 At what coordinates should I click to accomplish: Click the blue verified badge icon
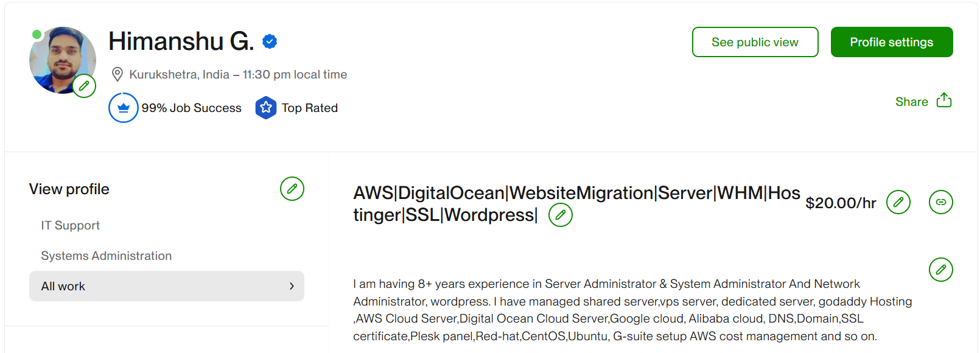[x=270, y=41]
